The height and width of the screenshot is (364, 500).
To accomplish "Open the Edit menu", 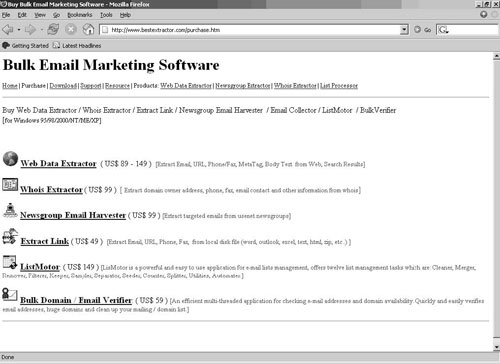I will click(22, 15).
